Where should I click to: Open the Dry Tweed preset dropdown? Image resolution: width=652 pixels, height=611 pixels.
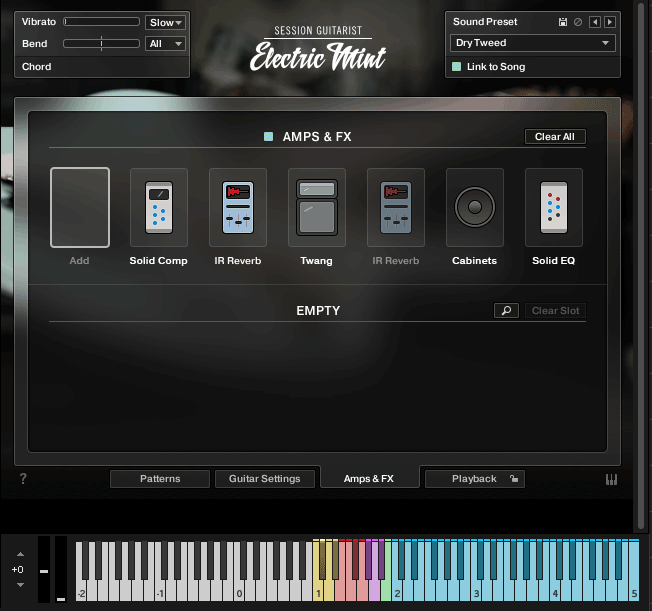(533, 43)
